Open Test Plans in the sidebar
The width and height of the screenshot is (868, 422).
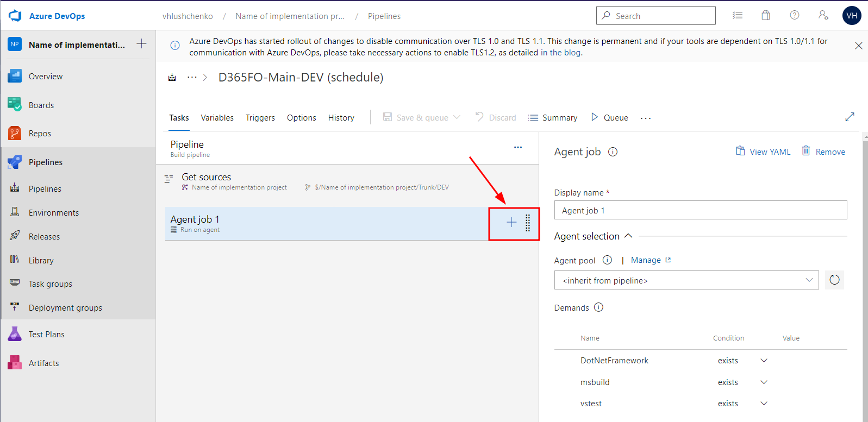tap(46, 335)
